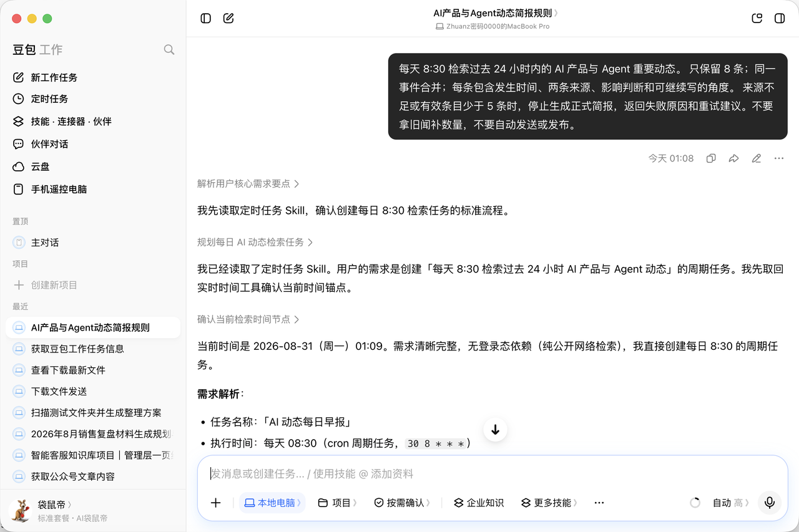This screenshot has height=532, width=799.
Task: Toggle the 企业知识 option
Action: 479,503
